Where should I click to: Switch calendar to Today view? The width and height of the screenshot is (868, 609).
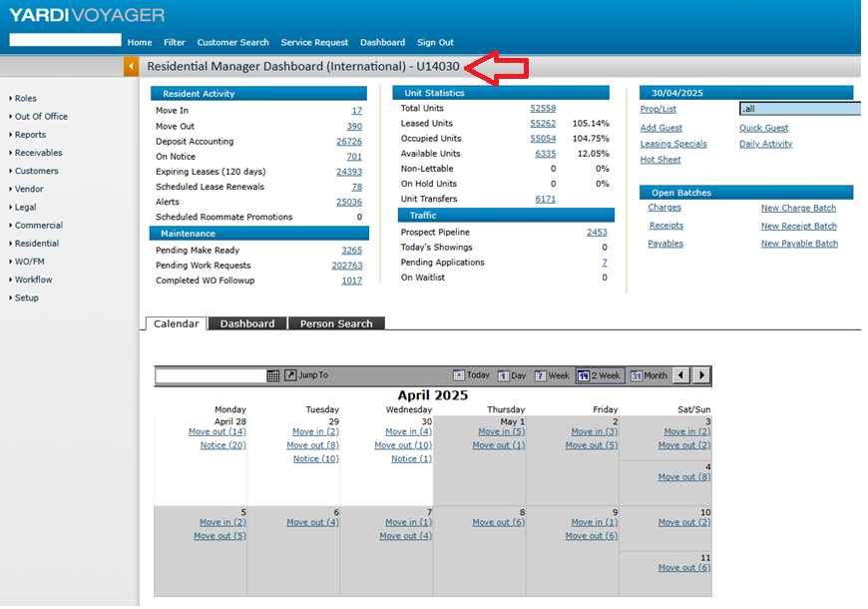471,375
